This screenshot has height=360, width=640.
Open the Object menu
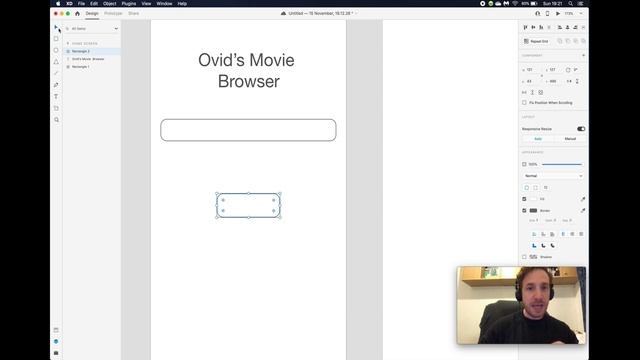pyautogui.click(x=109, y=3)
